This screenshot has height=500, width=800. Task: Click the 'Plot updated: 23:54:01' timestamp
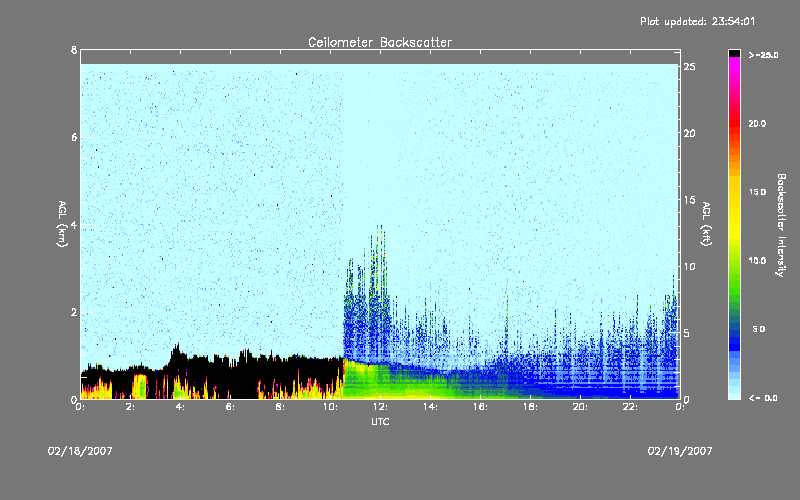[x=697, y=21]
